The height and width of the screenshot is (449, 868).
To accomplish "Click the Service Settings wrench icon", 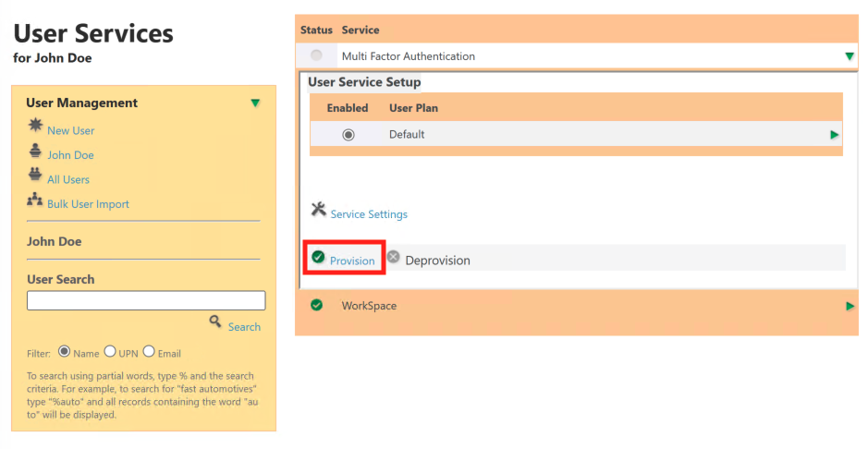I will (x=318, y=210).
